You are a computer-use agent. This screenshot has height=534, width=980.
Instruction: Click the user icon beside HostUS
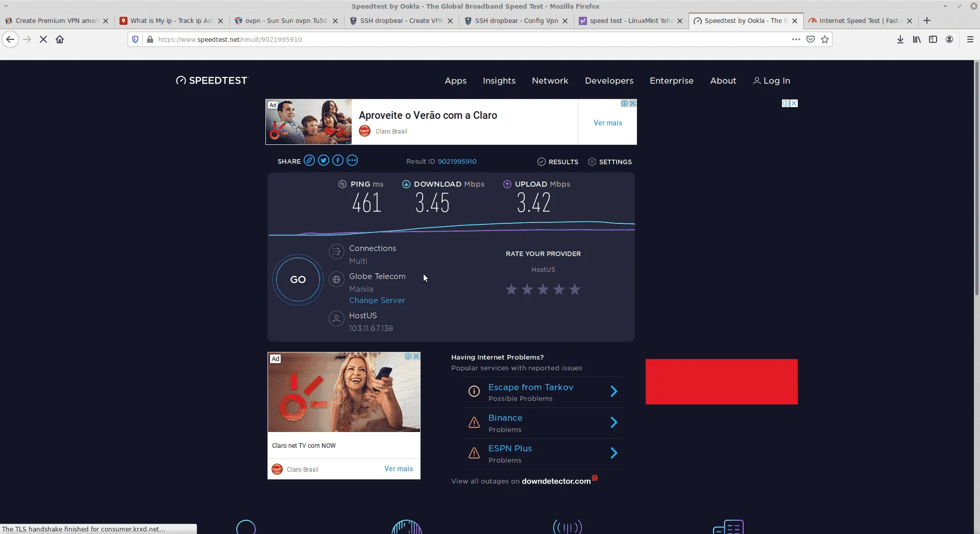coord(336,319)
